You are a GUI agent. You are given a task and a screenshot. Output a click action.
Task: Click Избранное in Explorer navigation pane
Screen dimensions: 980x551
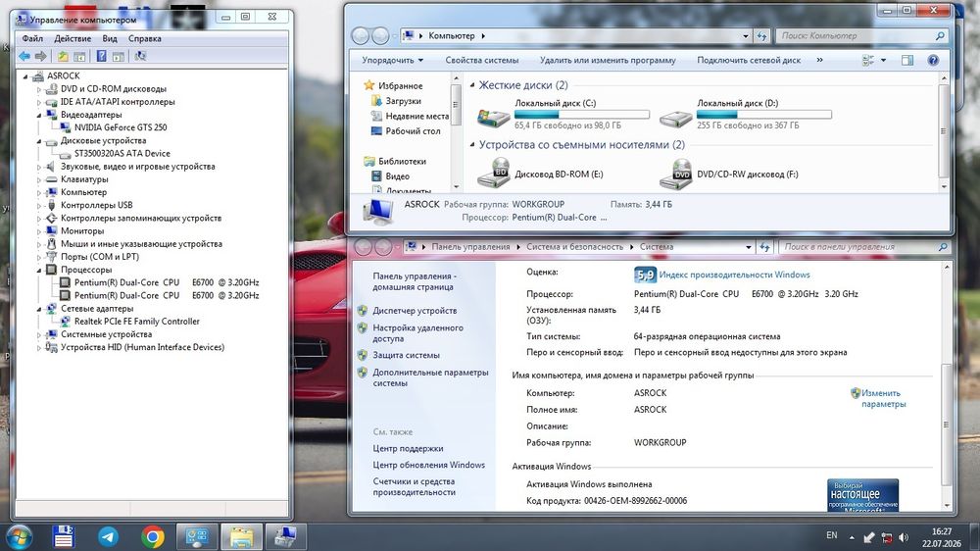(400, 85)
